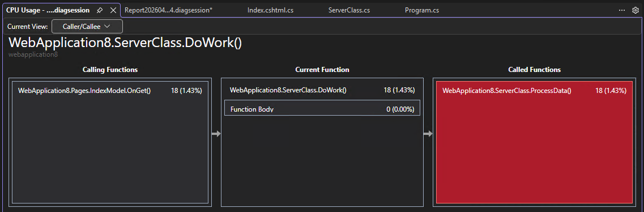This screenshot has height=212, width=644.
Task: Click the Current View label
Action: tap(28, 27)
